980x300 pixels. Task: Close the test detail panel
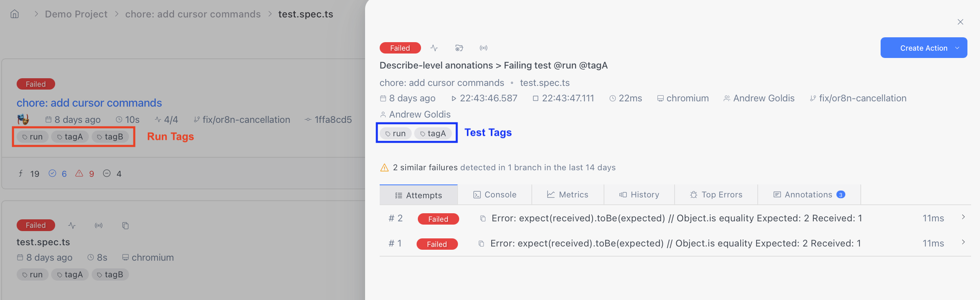960,22
